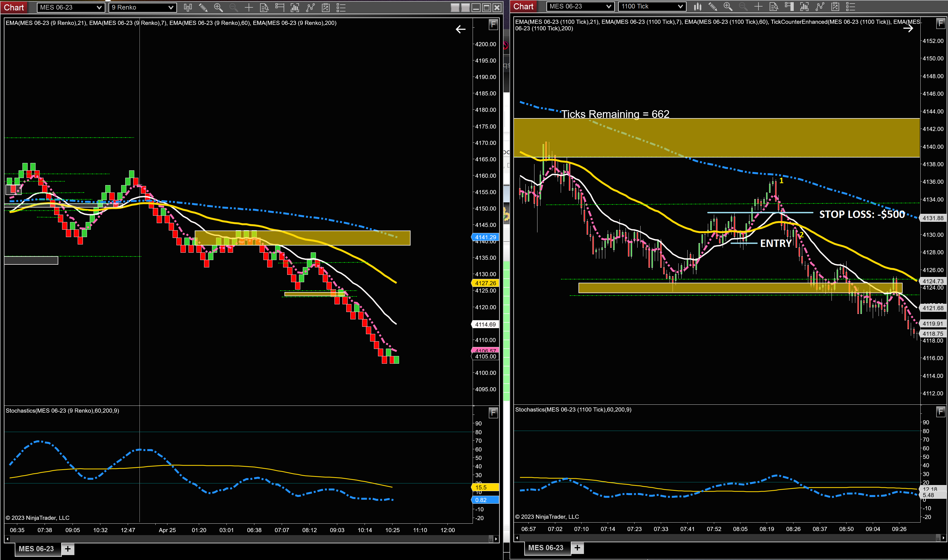
Task: Click the Apr 25 date label on Renko axis
Action: click(167, 530)
